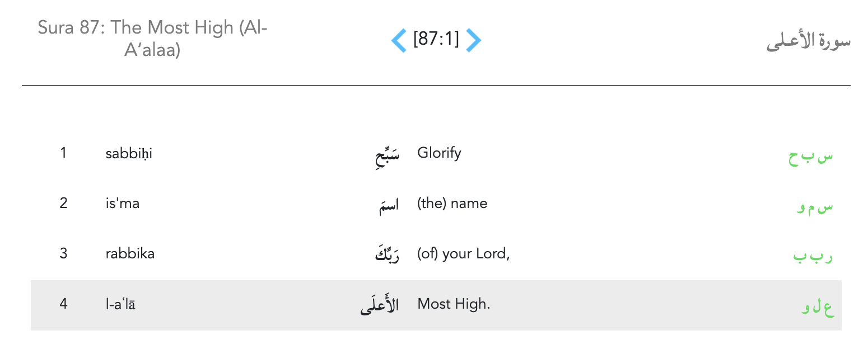Go to the next verse with right arrow
Viewport: 868px width, 340px height.
tap(473, 40)
